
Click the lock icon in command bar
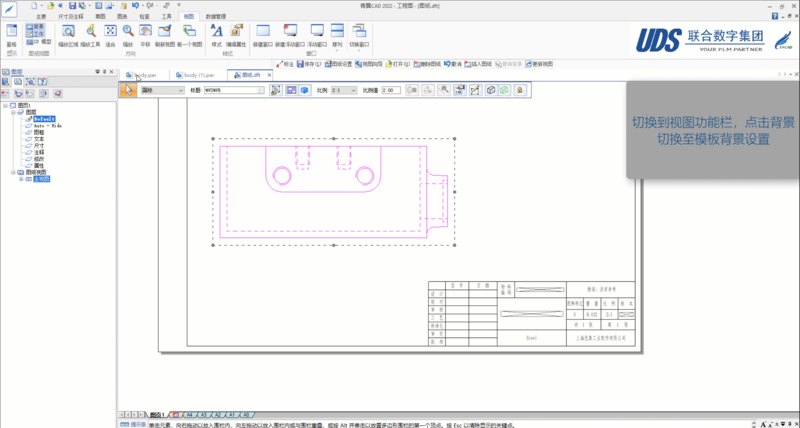click(x=520, y=90)
